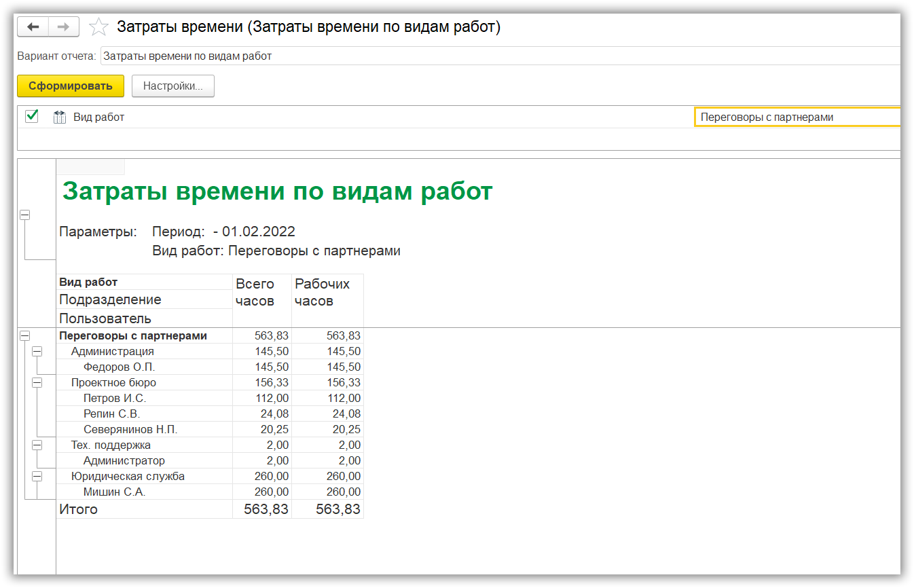Collapse the Переговоры с партнерами top-level group
This screenshot has width=914, height=588.
25,335
